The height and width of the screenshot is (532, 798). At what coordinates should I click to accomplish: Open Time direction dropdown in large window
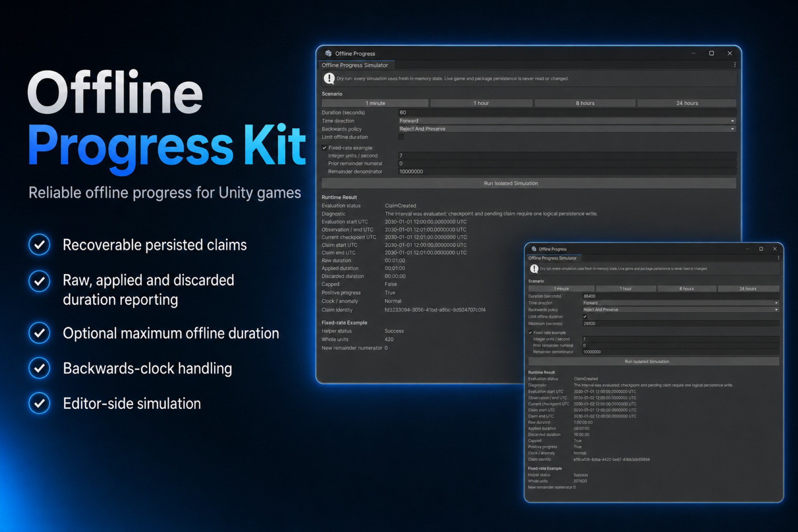tap(567, 121)
